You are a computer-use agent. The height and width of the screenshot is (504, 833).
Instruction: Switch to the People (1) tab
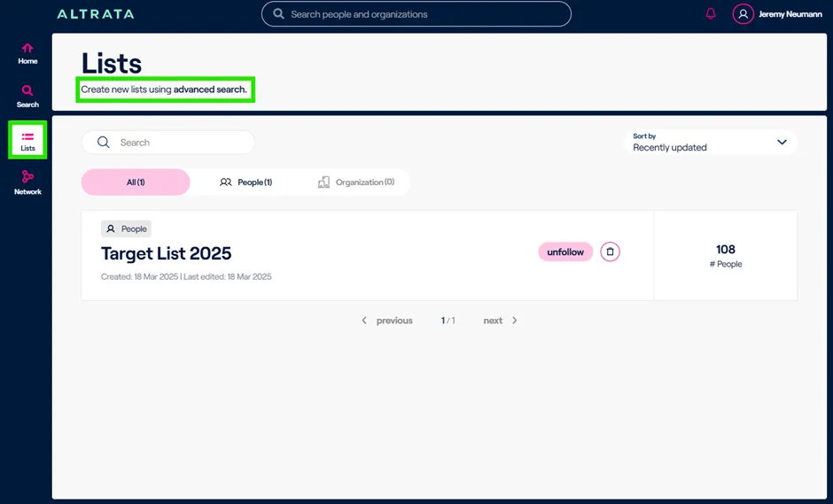pos(245,182)
